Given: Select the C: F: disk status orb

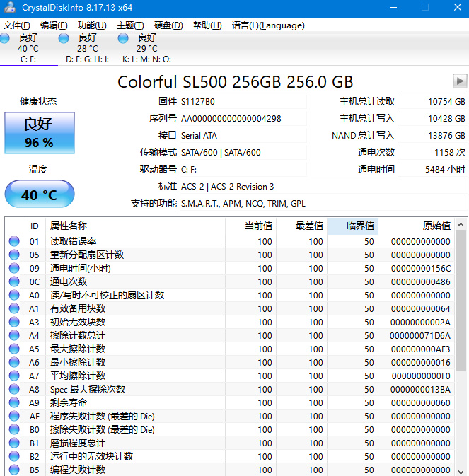Looking at the screenshot, I should tap(4, 38).
